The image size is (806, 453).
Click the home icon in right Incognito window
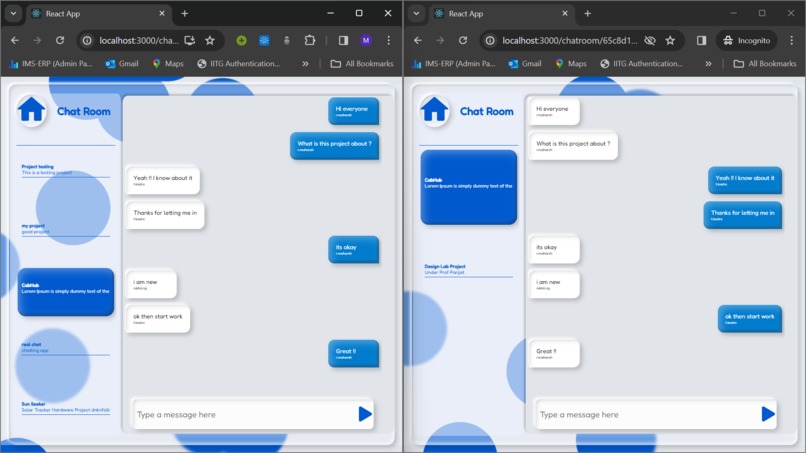(x=434, y=110)
